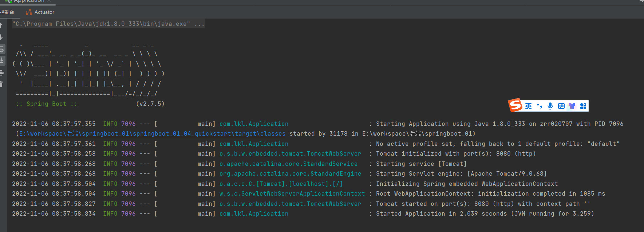Click 'Started Application in 2.039 seconds' message
The width and height of the screenshot is (644, 232).
click(485, 214)
